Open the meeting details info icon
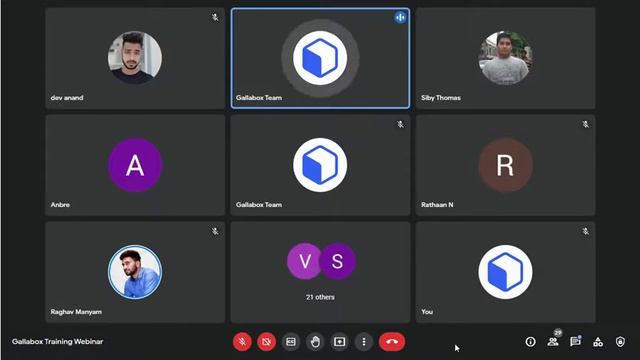The width and height of the screenshot is (640, 360). 530,342
